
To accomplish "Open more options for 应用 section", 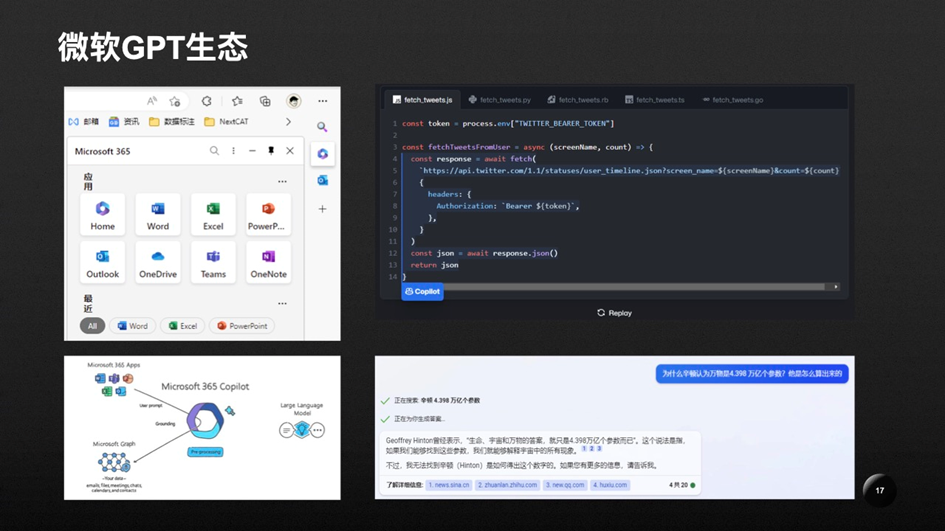I will [x=282, y=181].
